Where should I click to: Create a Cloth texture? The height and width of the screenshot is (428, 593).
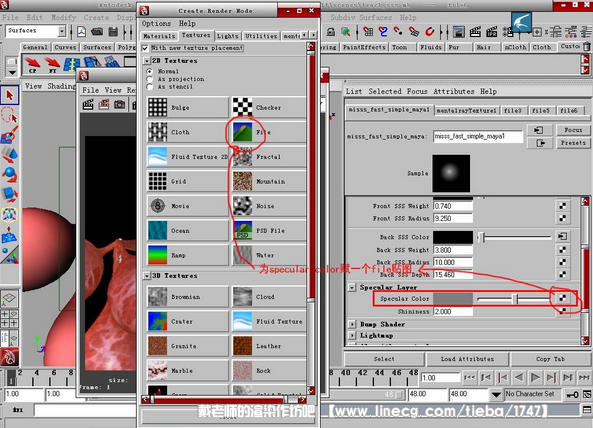click(x=188, y=132)
